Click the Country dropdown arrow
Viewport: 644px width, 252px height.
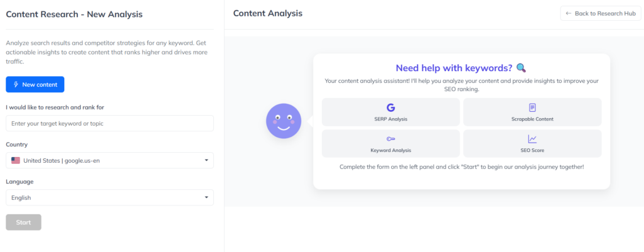pos(206,161)
